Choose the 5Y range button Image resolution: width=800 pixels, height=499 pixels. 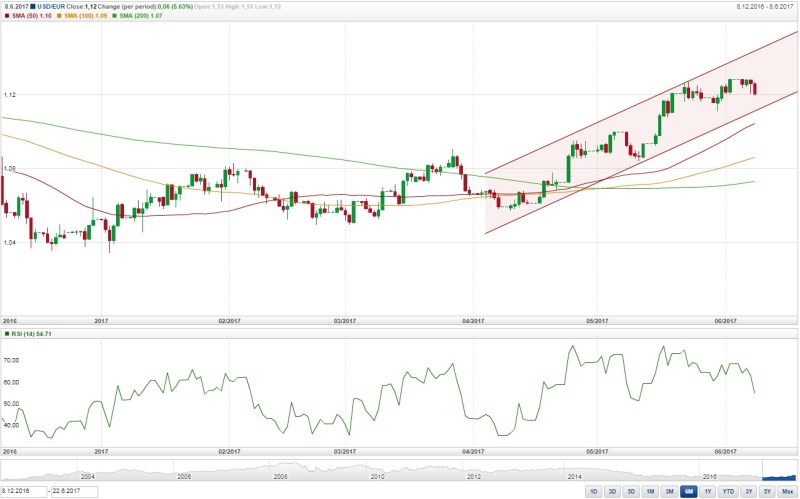point(767,492)
